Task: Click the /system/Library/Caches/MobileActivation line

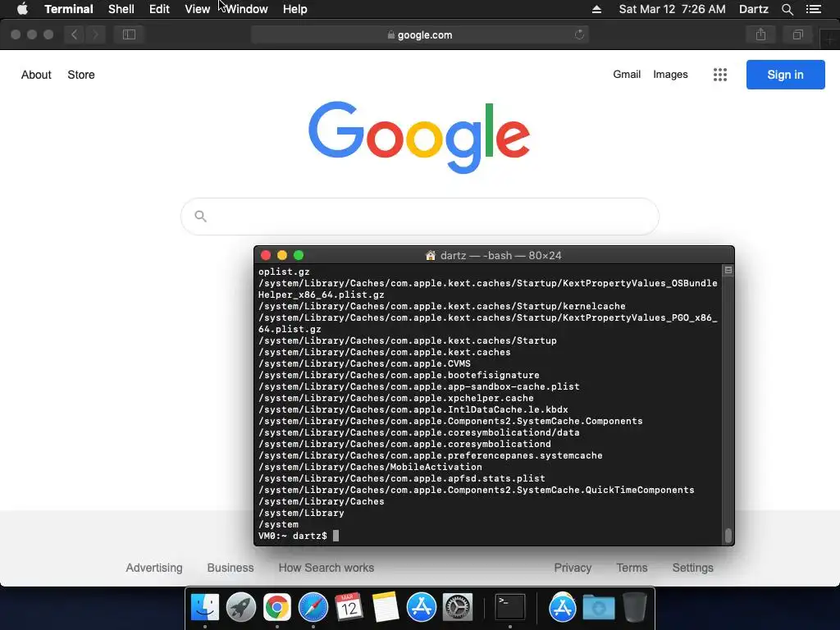Action: coord(370,467)
